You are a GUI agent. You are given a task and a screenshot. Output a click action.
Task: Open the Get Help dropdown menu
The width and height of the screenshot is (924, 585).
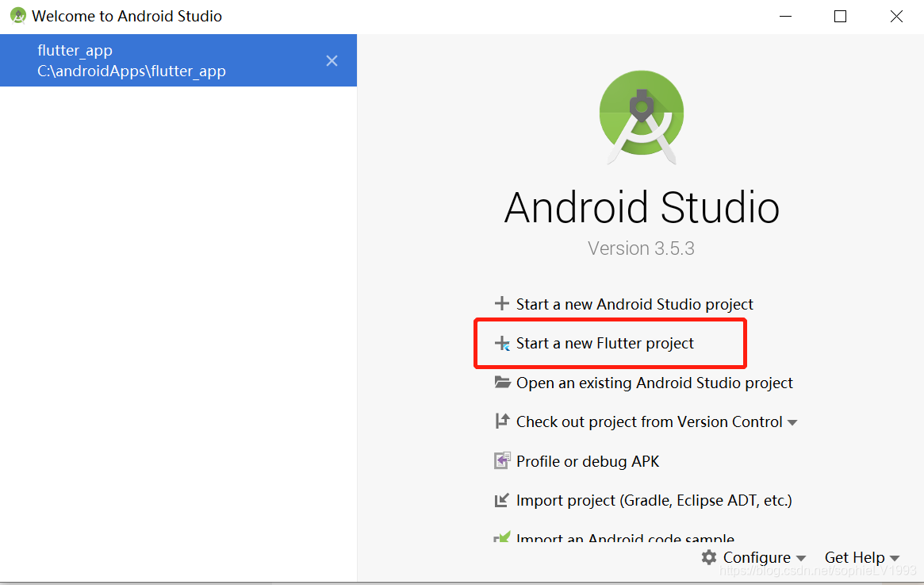point(861,557)
